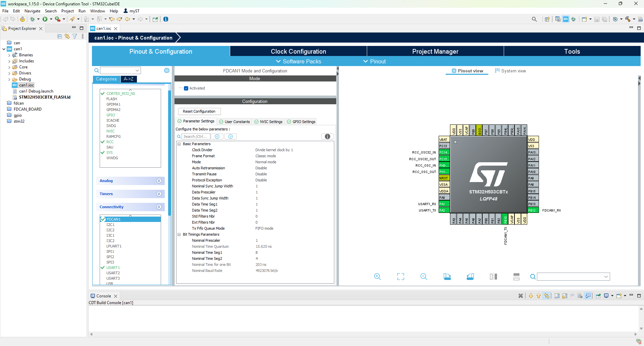Screen dimensions: 644x346
Task: Open the Window menu
Action: point(97,11)
